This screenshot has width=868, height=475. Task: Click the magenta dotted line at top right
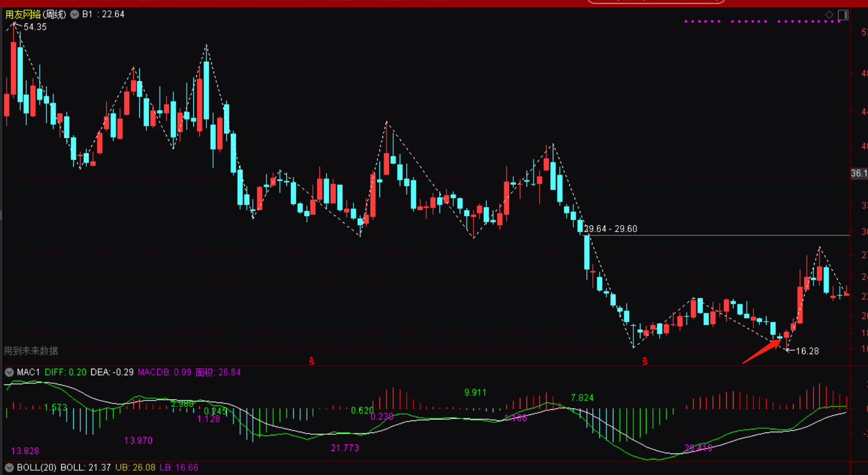point(763,22)
